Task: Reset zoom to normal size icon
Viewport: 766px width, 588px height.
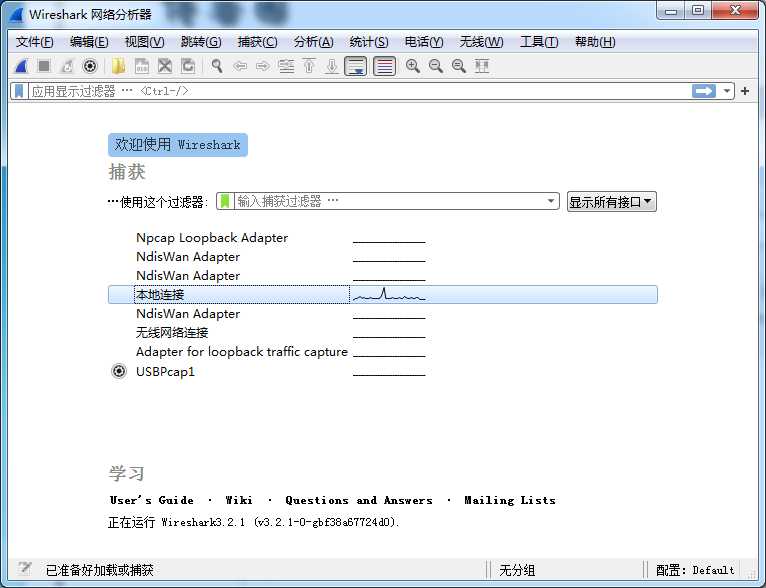Action: 459,66
